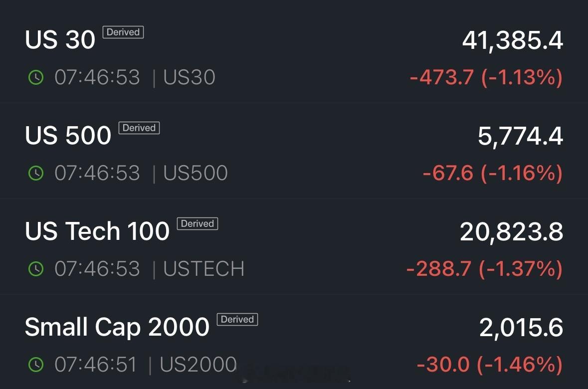
Task: Select the 2,015.6 price value
Action: [x=521, y=328]
